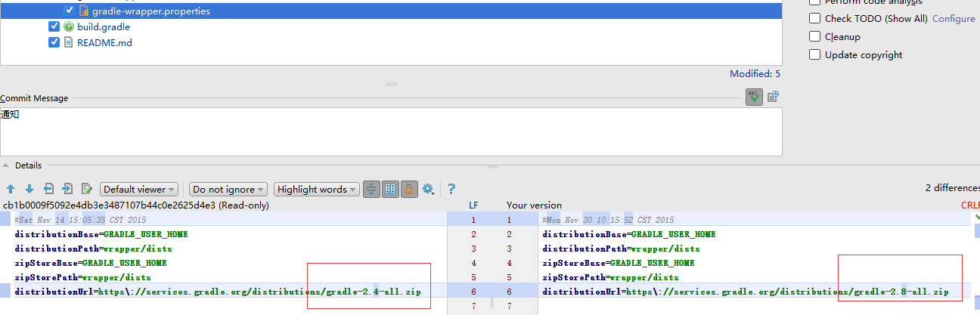This screenshot has width=980, height=315.
Task: Toggle collapse unchanged fragments icon
Action: (x=371, y=189)
